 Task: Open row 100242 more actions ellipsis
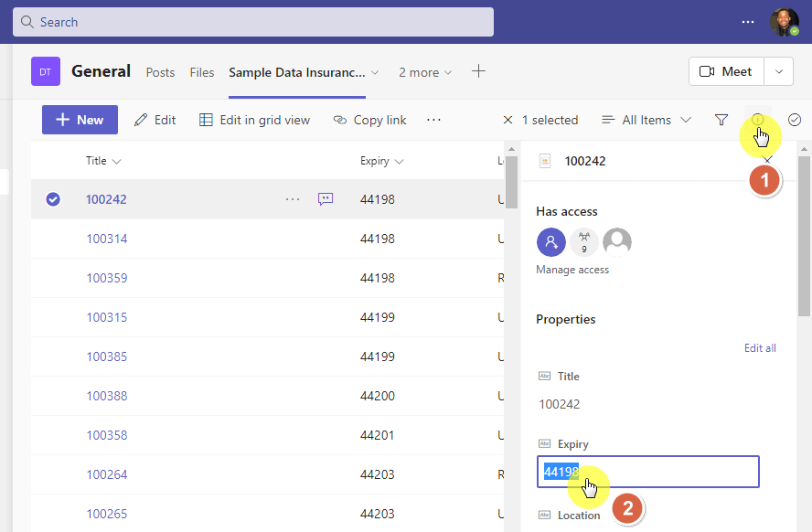point(293,199)
